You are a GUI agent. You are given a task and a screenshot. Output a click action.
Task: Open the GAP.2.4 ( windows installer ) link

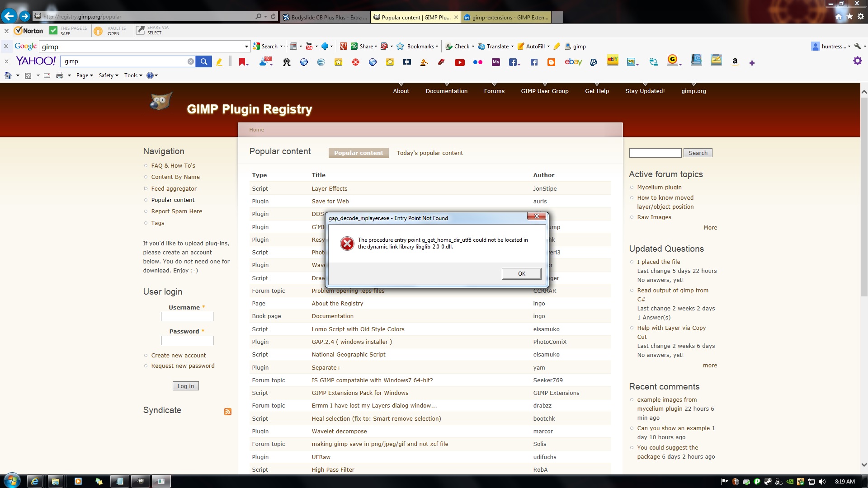[x=352, y=342]
